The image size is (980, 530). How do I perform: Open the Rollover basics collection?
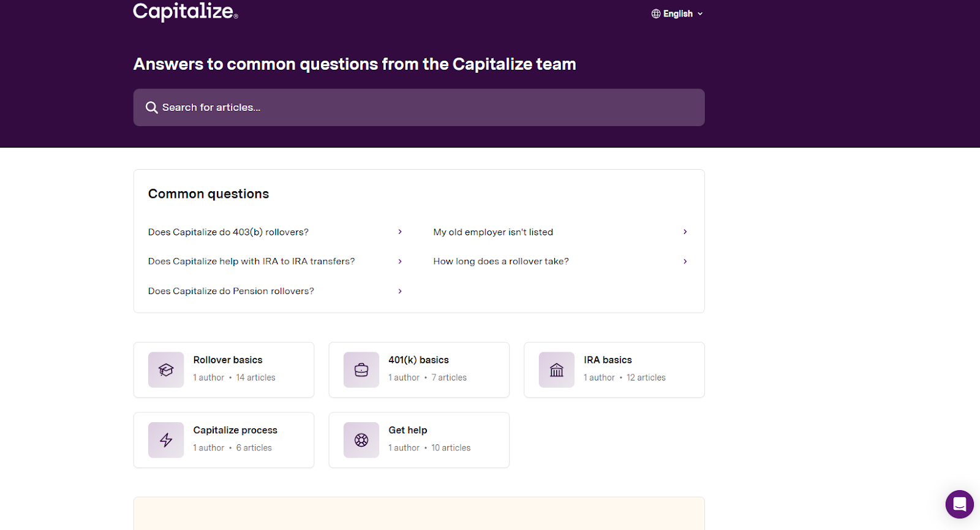pyautogui.click(x=224, y=370)
